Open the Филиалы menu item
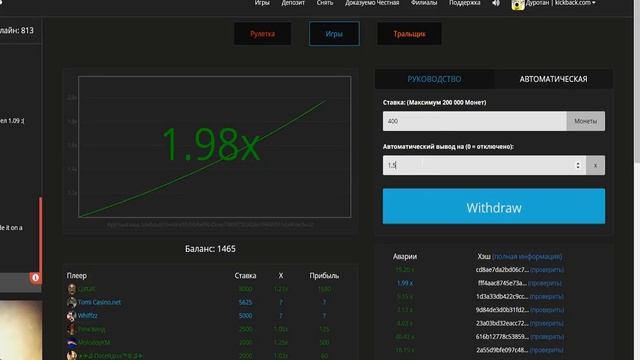The width and height of the screenshot is (640, 360). [424, 3]
